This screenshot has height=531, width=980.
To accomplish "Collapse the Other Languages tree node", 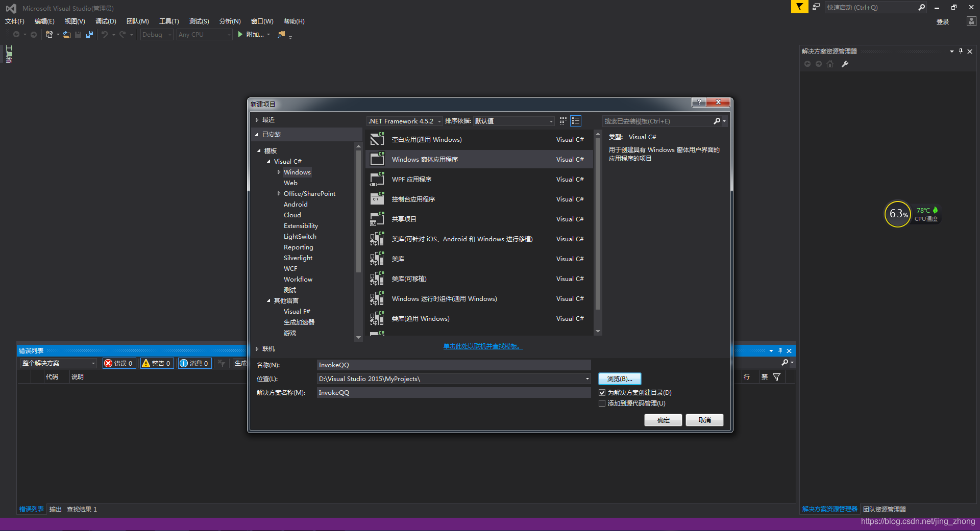I will coord(268,301).
